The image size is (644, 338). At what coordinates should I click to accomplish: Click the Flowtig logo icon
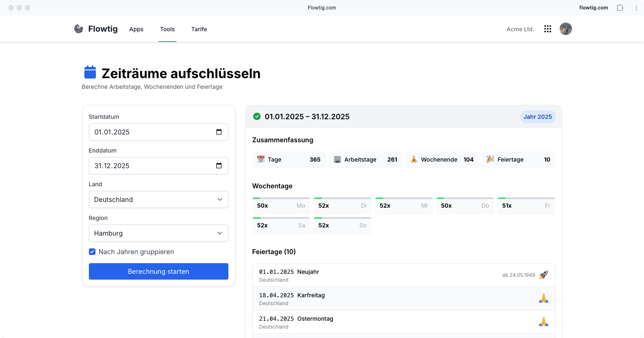(x=79, y=29)
